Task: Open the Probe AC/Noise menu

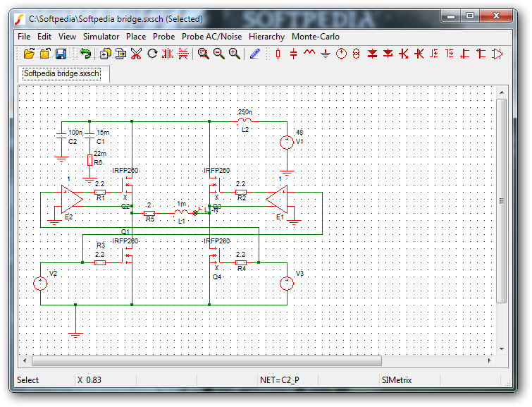Action: point(211,37)
